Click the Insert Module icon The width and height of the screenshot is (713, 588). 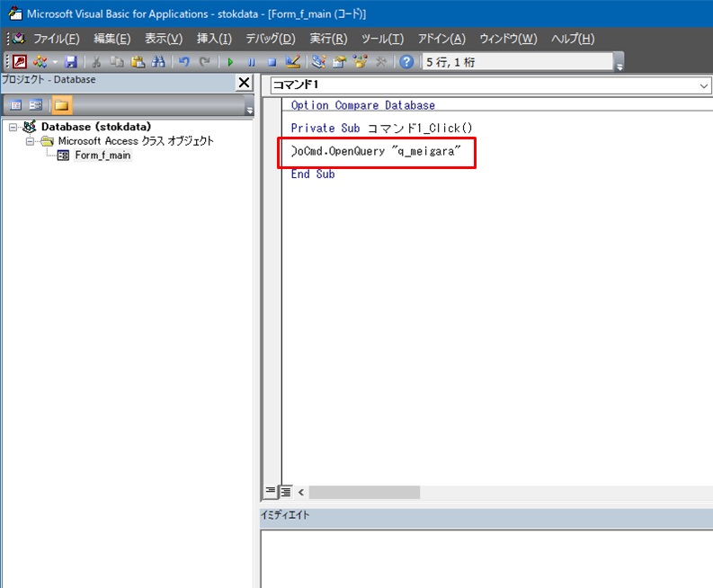coord(40,61)
